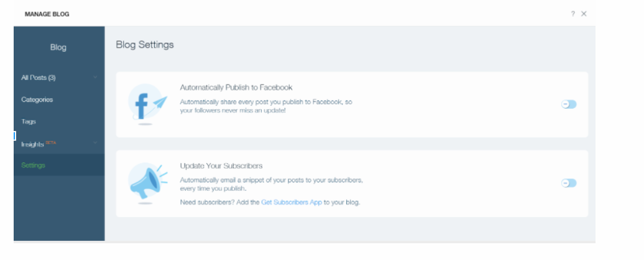Screen dimensions: 644x260
Task: Click the BETA badge beside Insights
Action: [50, 142]
